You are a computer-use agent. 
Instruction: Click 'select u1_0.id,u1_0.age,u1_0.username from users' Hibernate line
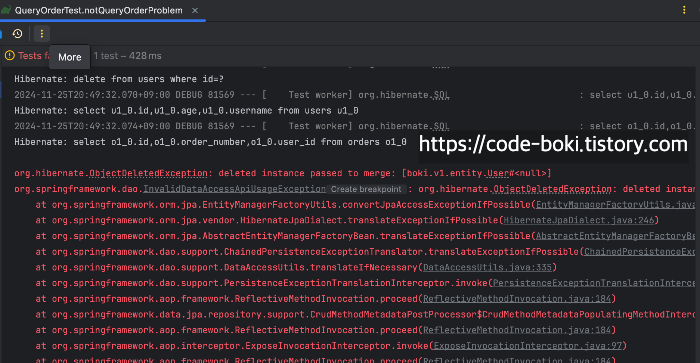[x=186, y=110]
